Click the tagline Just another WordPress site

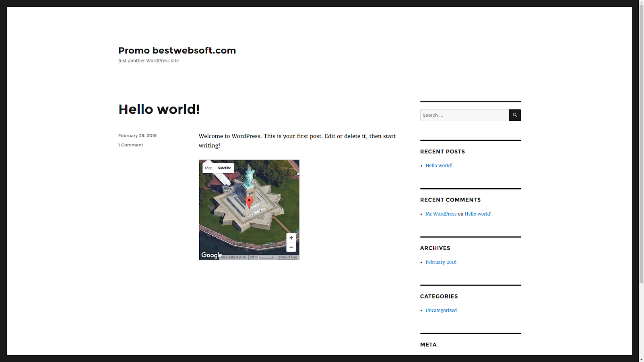149,61
